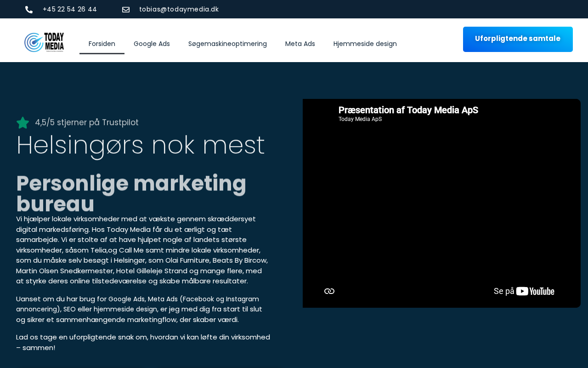
Task: Open the Meta Ads menu item
Action: click(x=300, y=44)
